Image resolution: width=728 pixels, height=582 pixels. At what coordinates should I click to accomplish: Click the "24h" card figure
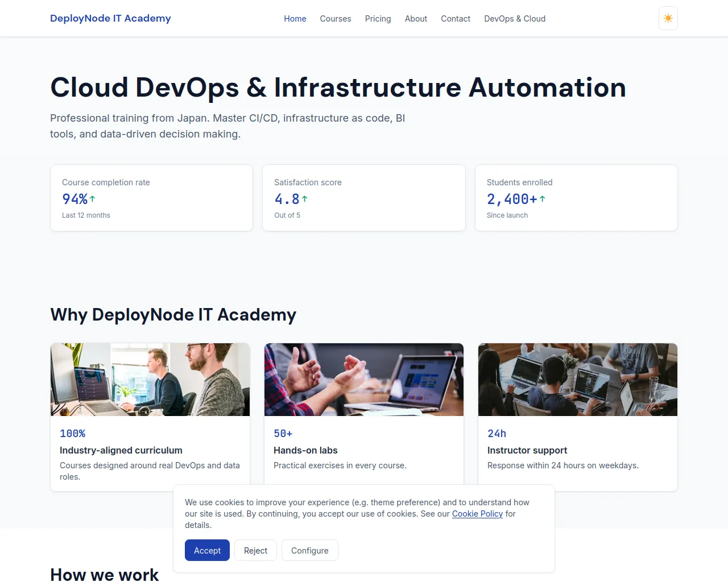(x=497, y=434)
